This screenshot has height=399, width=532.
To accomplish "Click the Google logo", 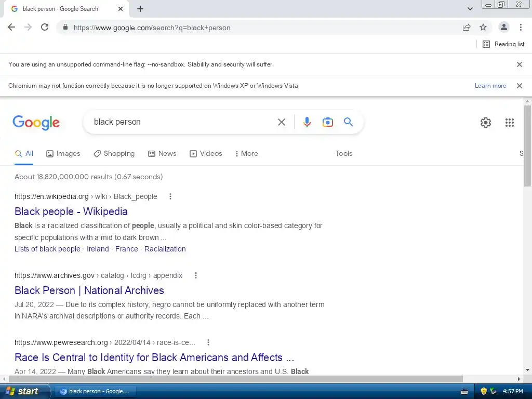I will 36,123.
